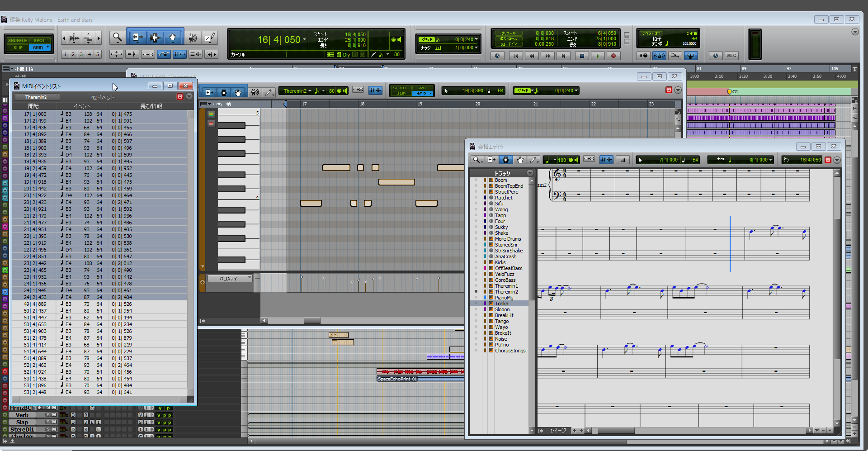Select Tonka track in score editor list
This screenshot has height=451, width=868.
(501, 304)
